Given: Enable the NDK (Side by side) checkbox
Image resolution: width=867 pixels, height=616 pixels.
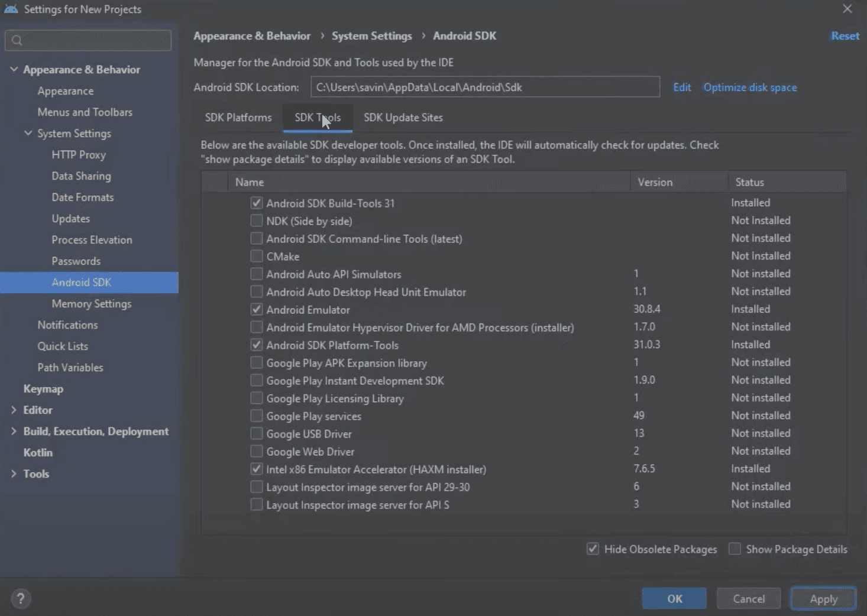Looking at the screenshot, I should [x=256, y=221].
